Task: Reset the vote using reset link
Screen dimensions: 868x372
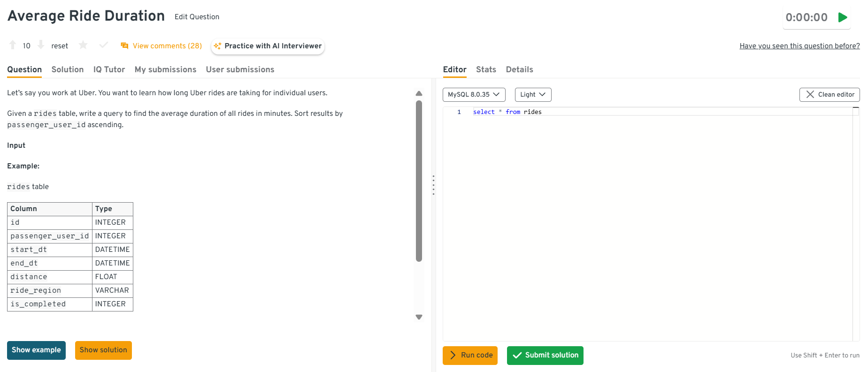Action: pyautogui.click(x=60, y=46)
